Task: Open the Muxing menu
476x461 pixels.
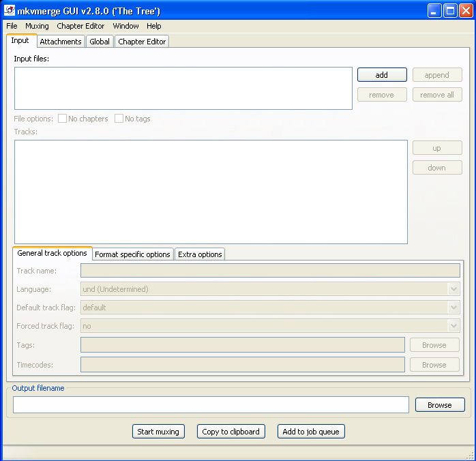Action: point(37,26)
